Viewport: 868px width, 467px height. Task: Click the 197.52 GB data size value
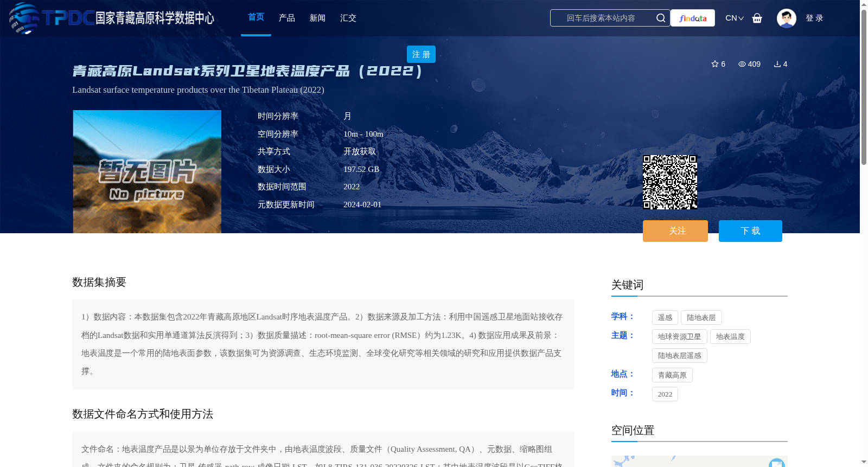tap(361, 169)
